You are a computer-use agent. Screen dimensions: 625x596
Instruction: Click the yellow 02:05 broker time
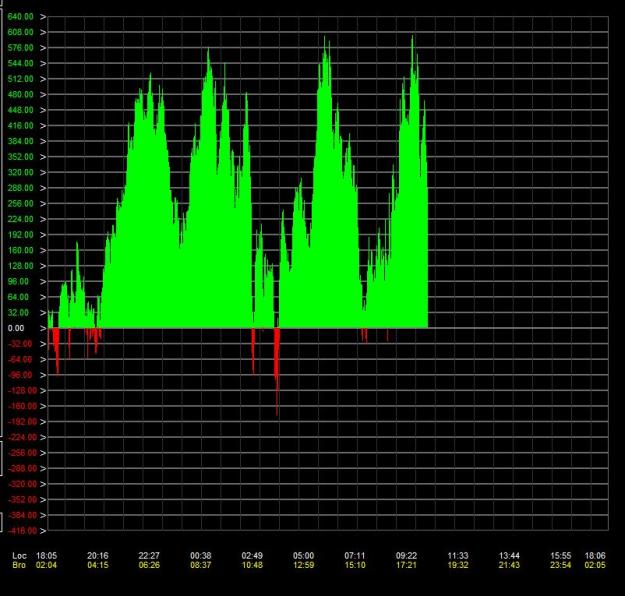[x=595, y=565]
